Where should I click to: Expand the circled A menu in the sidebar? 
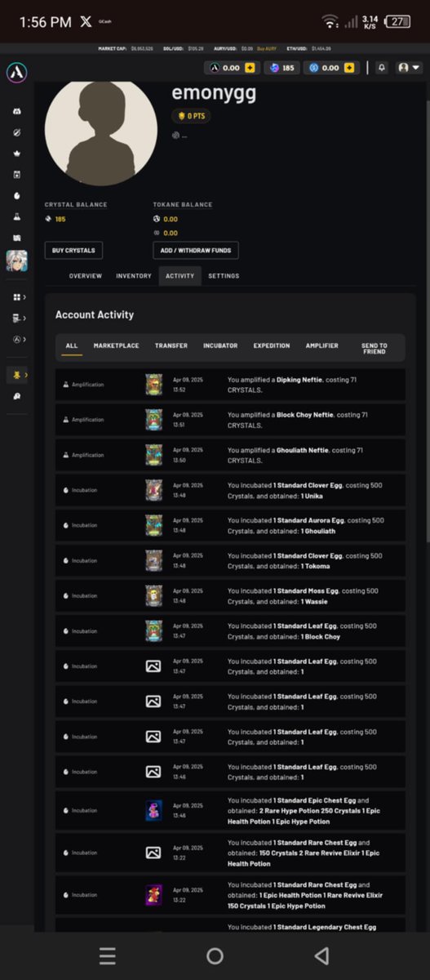19,339
